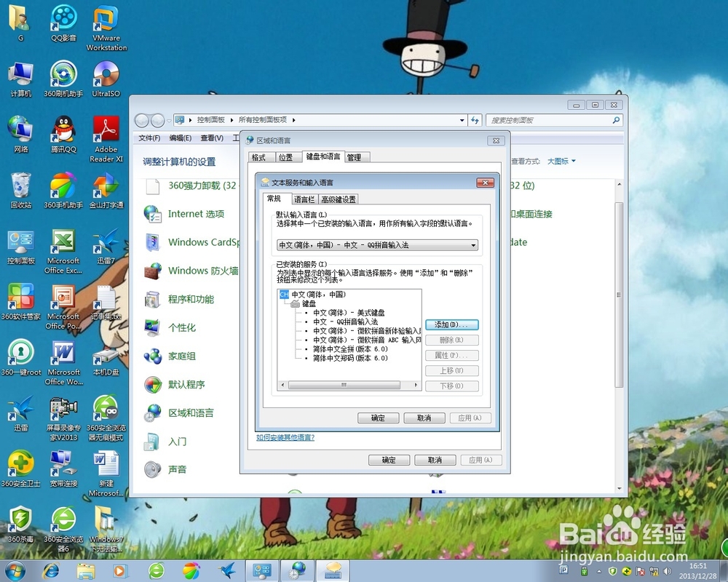Open 宽带连接 desktop icon
The image size is (728, 582).
coord(63,469)
